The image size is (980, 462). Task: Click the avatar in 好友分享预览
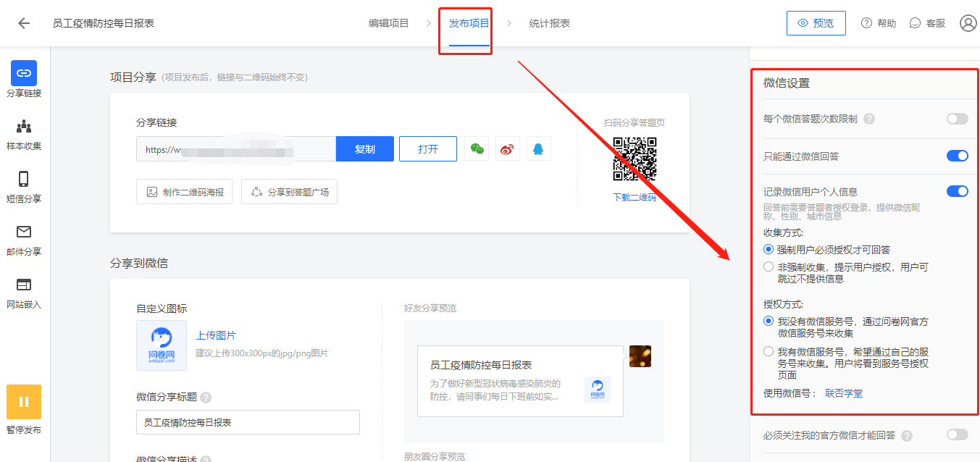(x=640, y=356)
